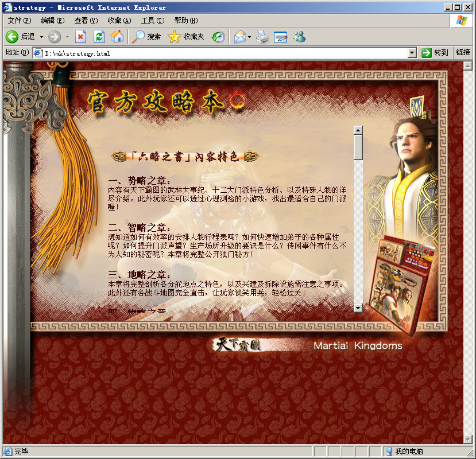The height and width of the screenshot is (459, 476).
Task: Click the 六略之書 内容特色 heading
Action: (x=185, y=157)
